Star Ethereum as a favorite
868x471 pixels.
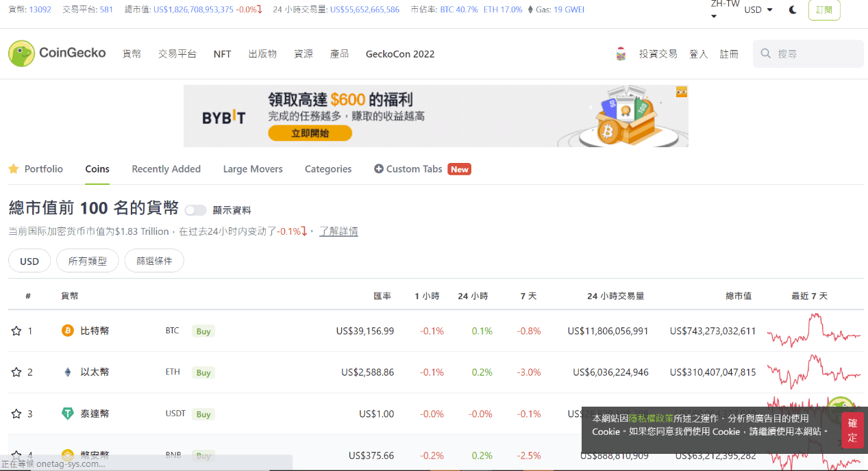15,372
